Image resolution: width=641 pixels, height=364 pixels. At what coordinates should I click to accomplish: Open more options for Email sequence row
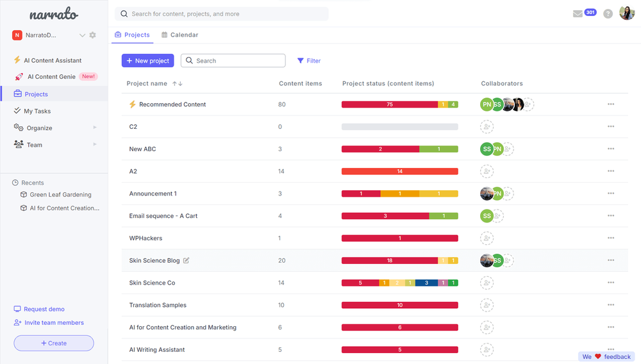click(x=611, y=216)
